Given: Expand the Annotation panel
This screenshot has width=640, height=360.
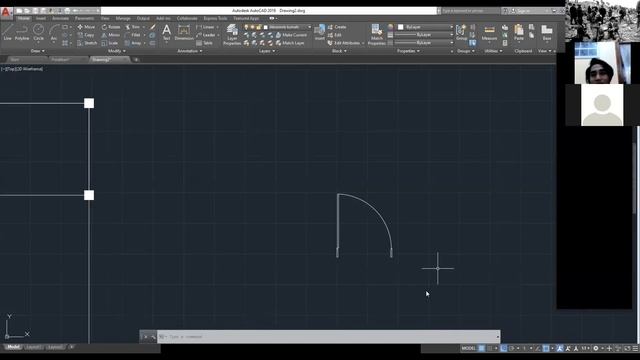Looking at the screenshot, I should 190,51.
